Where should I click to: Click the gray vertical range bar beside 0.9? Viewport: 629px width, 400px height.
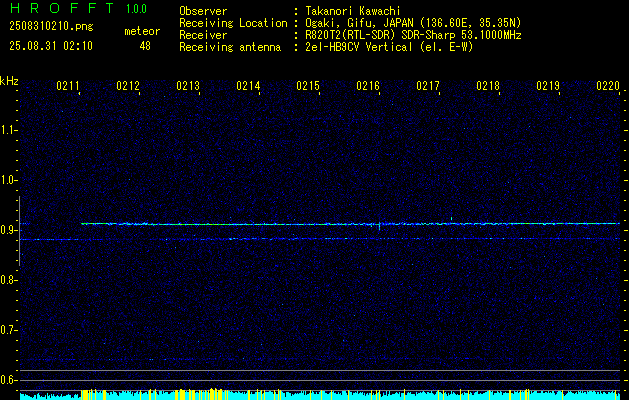[x=19, y=231]
